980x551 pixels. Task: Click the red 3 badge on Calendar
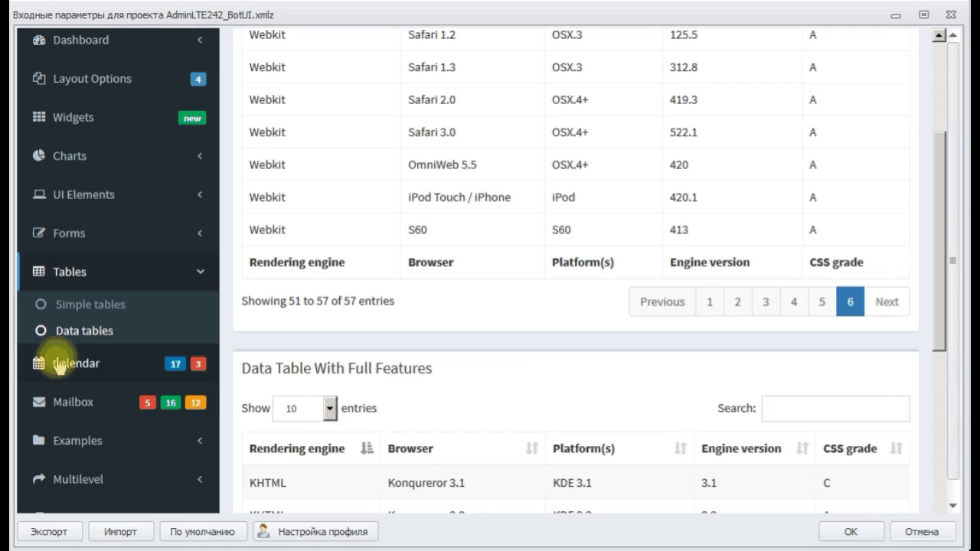pos(198,364)
